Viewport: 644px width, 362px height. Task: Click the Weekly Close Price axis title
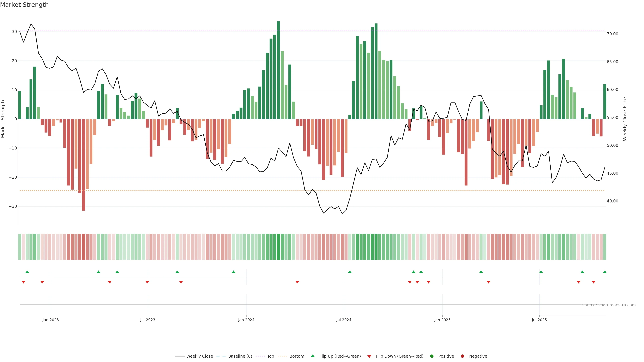625,119
